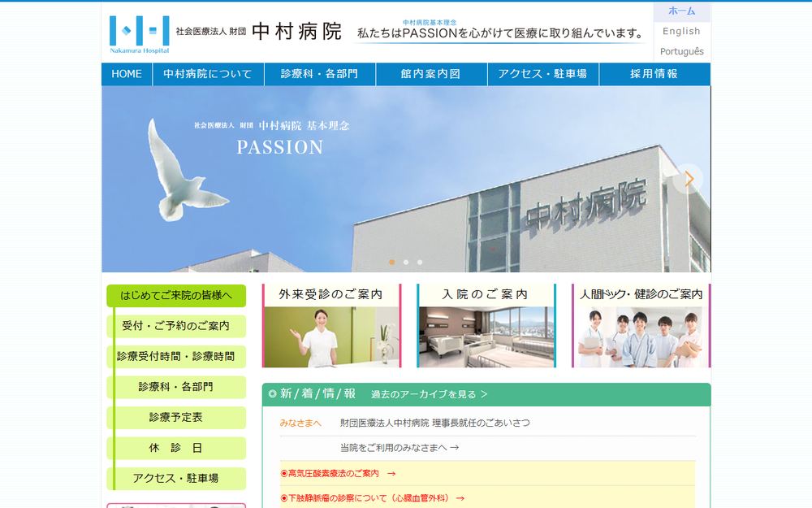Click the 中村病院 hospital name title
Viewport: 812px width, 508px height.
pyautogui.click(x=296, y=31)
